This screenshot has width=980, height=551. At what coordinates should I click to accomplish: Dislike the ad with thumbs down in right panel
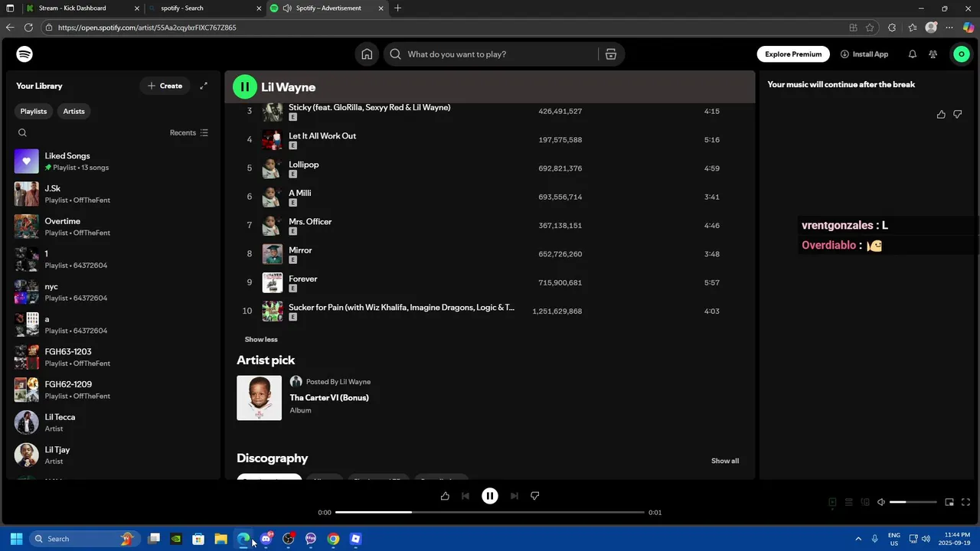click(958, 114)
